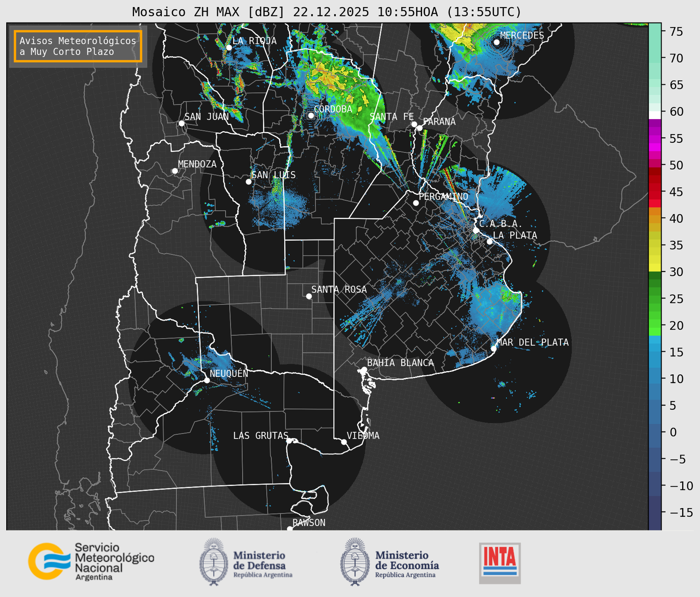This screenshot has width=700, height=597.
Task: Click the San Juan city marker dot
Action: (x=181, y=123)
